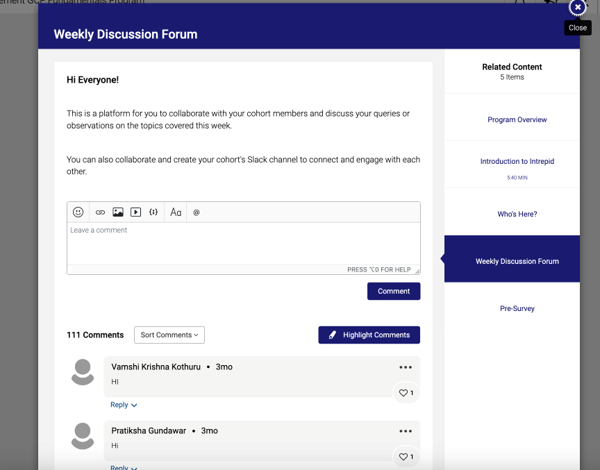
Task: Open text formatting options (Aa)
Action: tap(176, 212)
